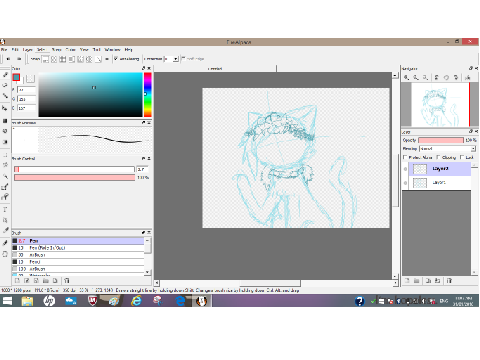This screenshot has width=480, height=360.
Task: Click the Redo arrow in top toolbar
Action: (19, 59)
